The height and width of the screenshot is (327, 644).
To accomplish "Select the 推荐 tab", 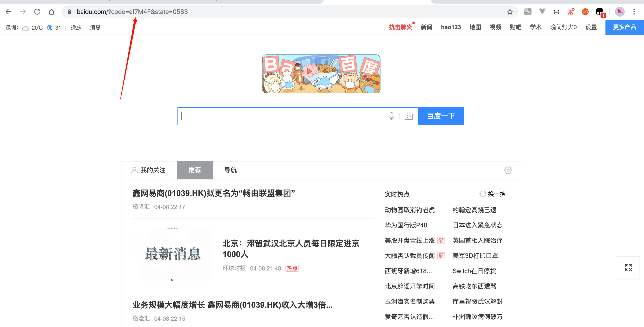I will pyautogui.click(x=194, y=170).
